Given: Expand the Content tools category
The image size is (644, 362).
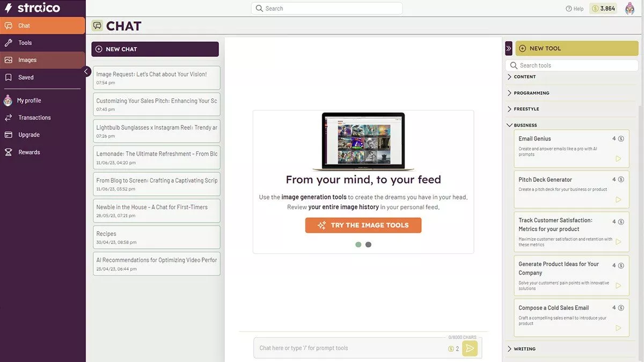Looking at the screenshot, I should point(524,77).
